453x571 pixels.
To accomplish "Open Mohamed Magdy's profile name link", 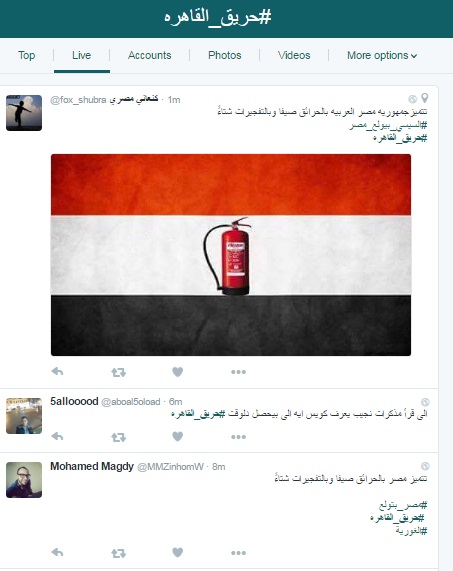I will (92, 466).
